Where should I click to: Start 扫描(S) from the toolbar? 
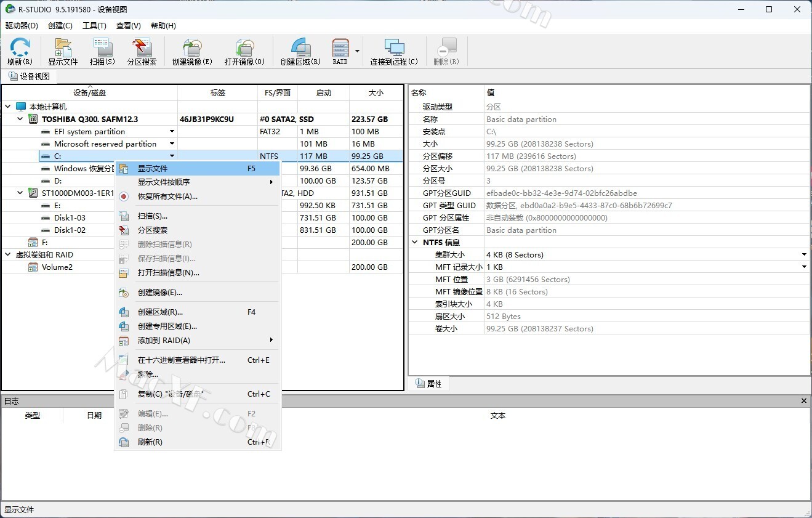pos(102,52)
